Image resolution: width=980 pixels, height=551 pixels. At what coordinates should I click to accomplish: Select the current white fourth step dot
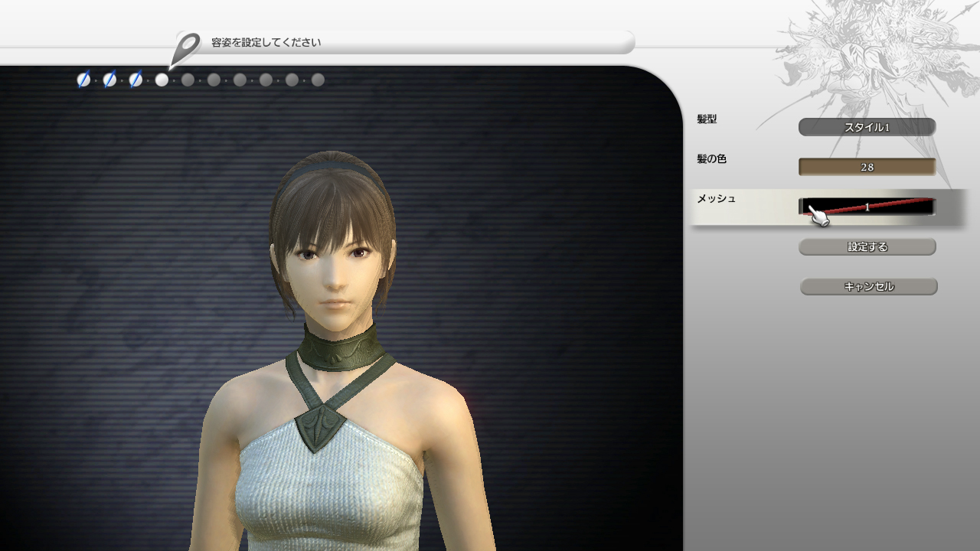pos(162,80)
